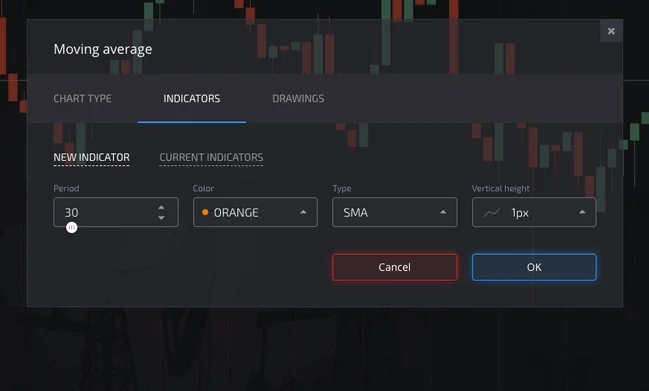Screen dimensions: 649x391
Task: Click the orange color dot
Action: (x=205, y=212)
